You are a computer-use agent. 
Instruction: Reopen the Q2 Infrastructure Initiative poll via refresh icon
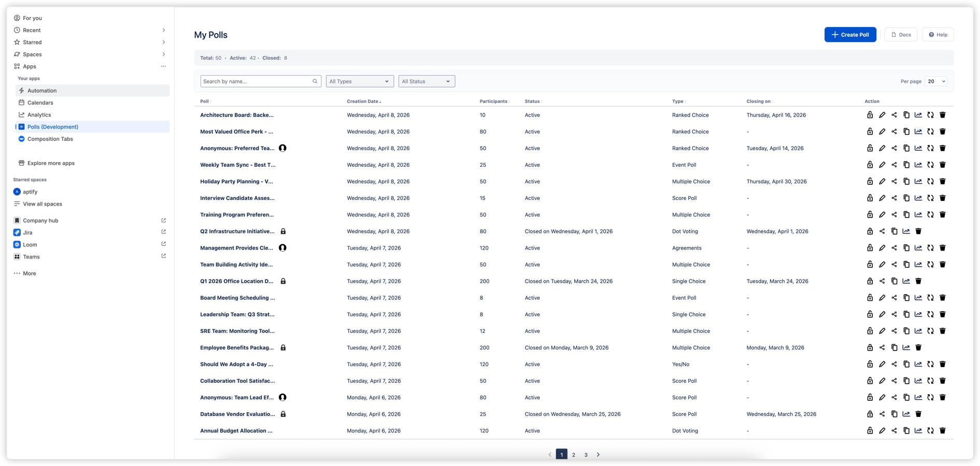[871, 231]
